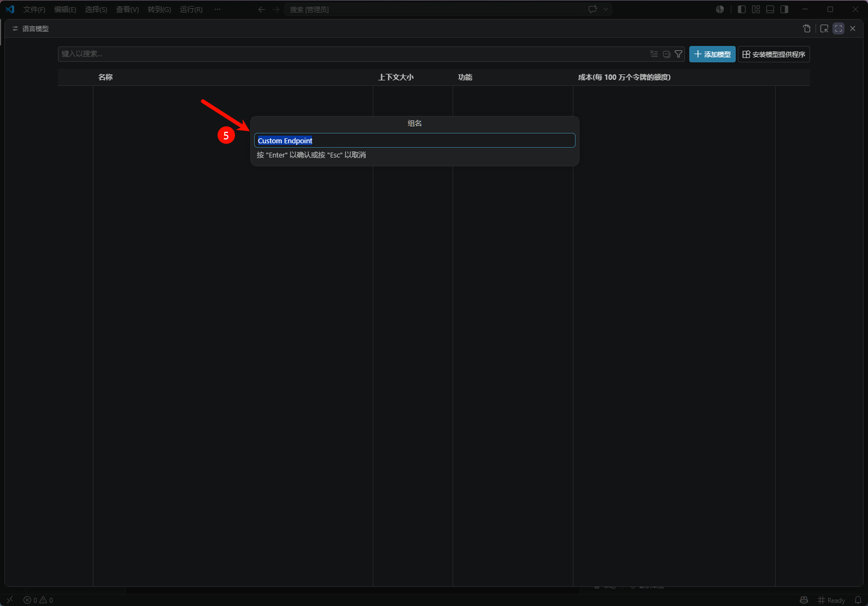Expand the chat dropdown chevron in title bar
Screen dimensions: 868x606
point(606,9)
